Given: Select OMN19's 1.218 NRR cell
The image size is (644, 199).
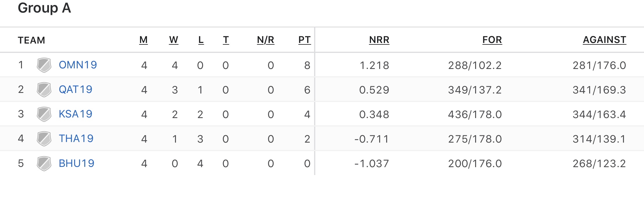Looking at the screenshot, I should pyautogui.click(x=374, y=65).
